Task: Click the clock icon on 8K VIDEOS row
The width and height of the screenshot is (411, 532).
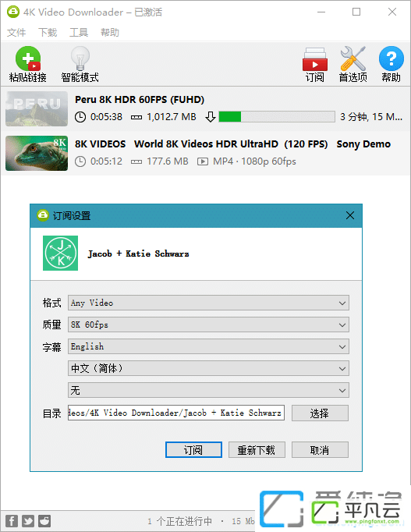Action: (x=80, y=161)
